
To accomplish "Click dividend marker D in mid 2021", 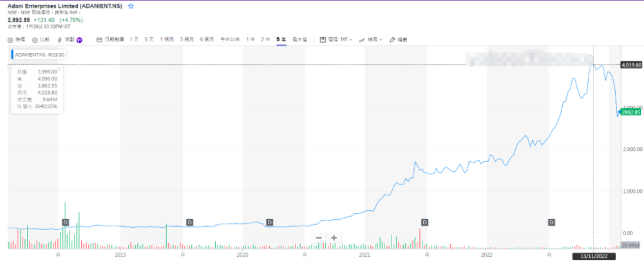I will 424,222.
